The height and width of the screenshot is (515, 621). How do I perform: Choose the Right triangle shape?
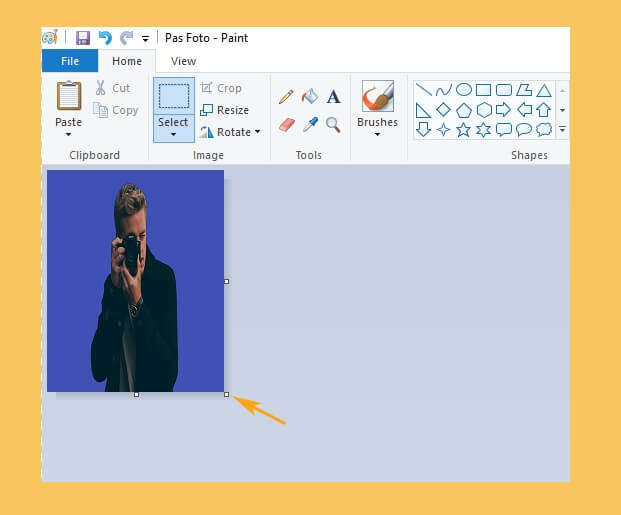423,110
